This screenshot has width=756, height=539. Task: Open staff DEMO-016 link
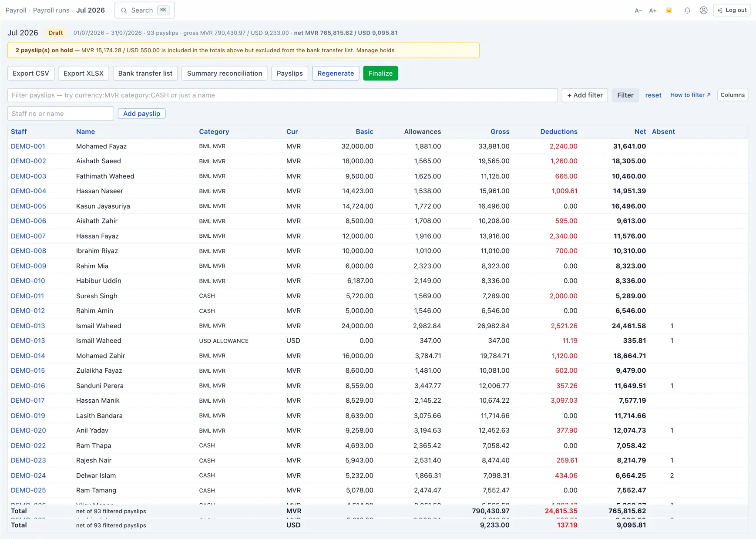[28, 386]
